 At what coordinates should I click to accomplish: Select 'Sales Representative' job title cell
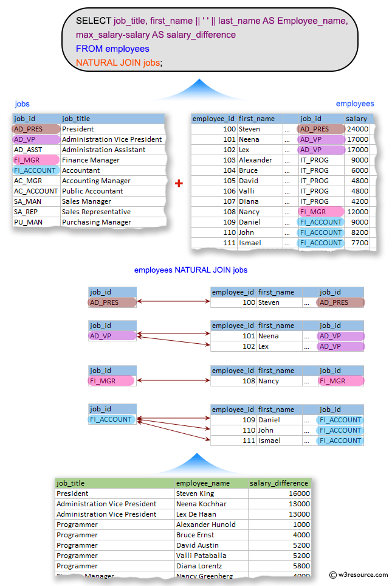tap(113, 212)
